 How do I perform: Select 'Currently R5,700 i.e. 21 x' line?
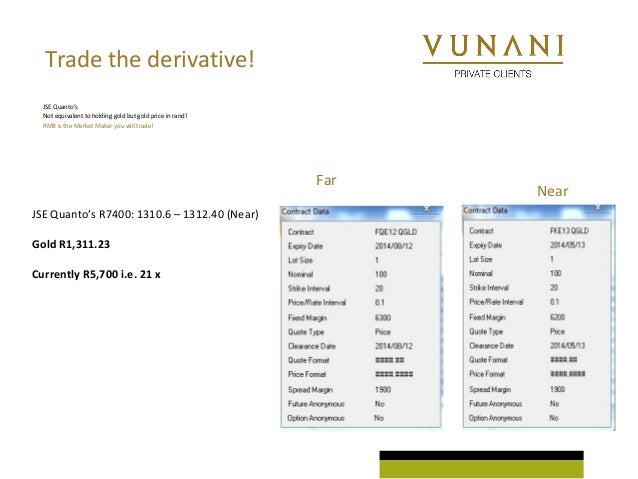[x=96, y=274]
